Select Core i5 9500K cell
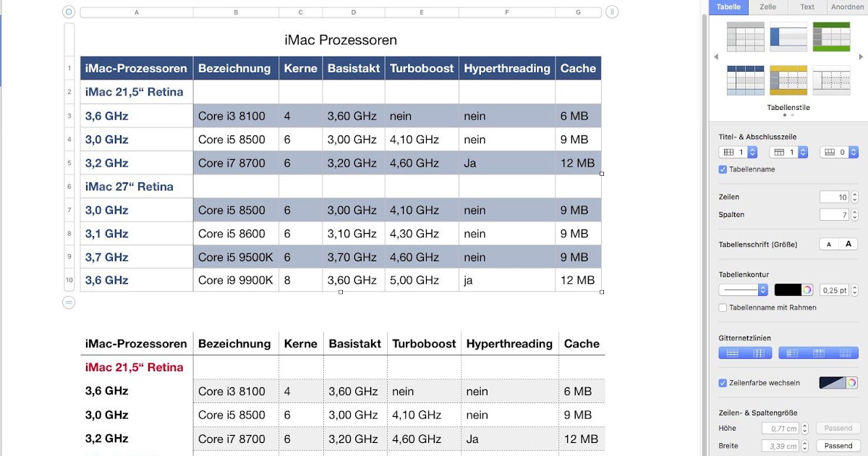The height and width of the screenshot is (456, 868). pos(236,257)
